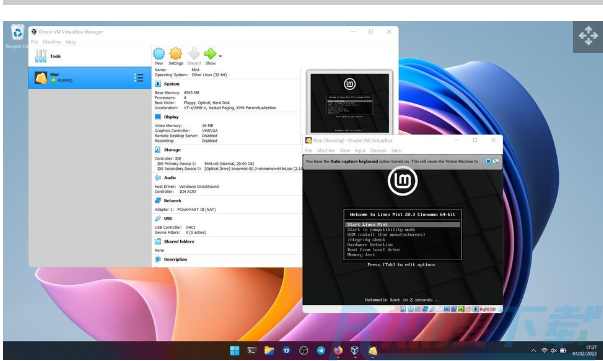This screenshot has width=603, height=361.
Task: Select Boot from local drive entry
Action: click(x=373, y=250)
